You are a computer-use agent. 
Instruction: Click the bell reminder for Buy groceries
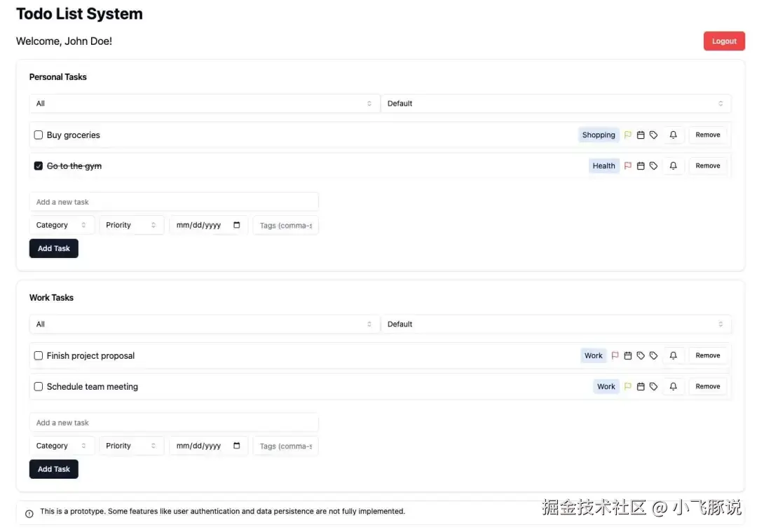tap(673, 135)
